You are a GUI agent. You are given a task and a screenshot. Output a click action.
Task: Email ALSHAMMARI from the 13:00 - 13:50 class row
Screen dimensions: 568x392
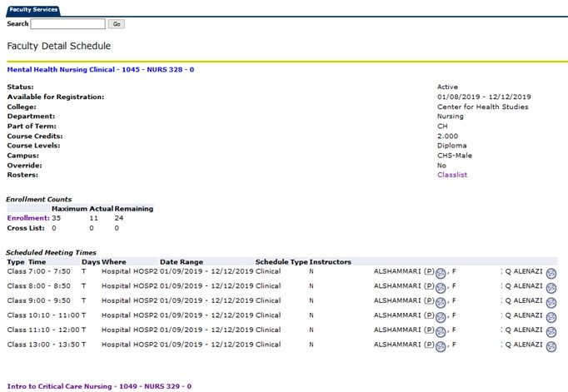point(441,347)
